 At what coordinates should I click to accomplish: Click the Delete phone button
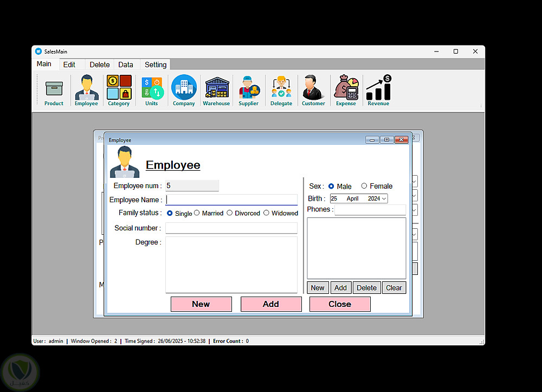(x=367, y=287)
